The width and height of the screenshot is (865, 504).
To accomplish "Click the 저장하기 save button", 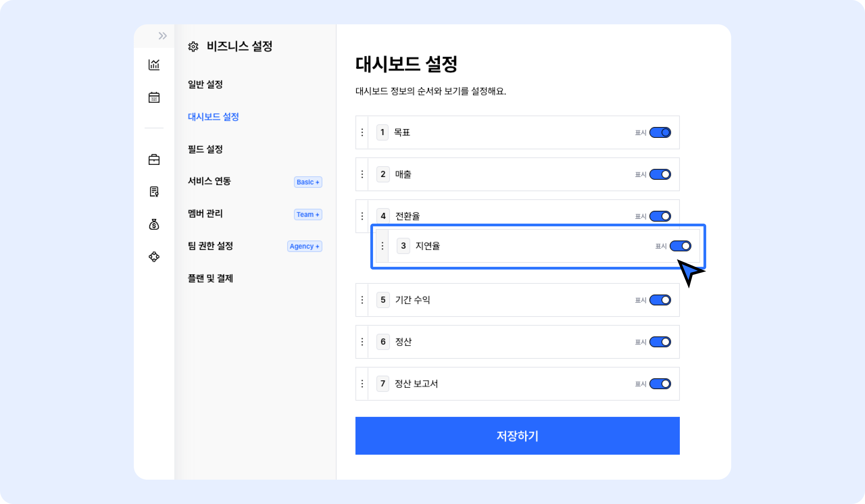I will click(x=517, y=436).
